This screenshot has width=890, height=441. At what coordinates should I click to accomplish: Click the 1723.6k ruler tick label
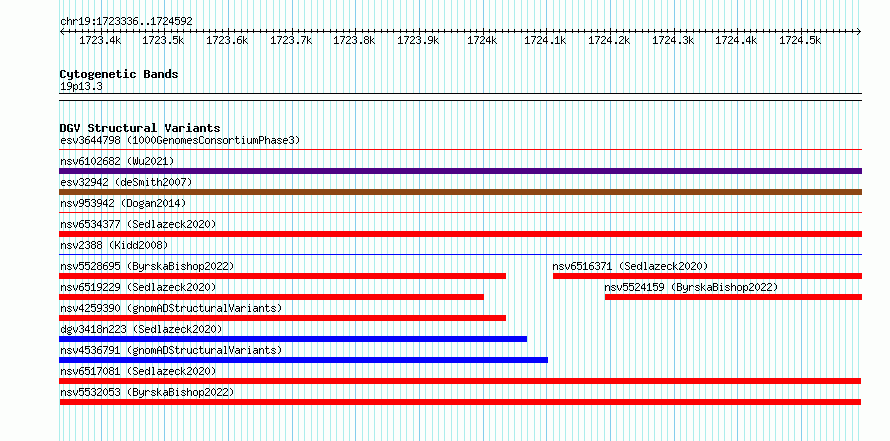click(x=227, y=40)
